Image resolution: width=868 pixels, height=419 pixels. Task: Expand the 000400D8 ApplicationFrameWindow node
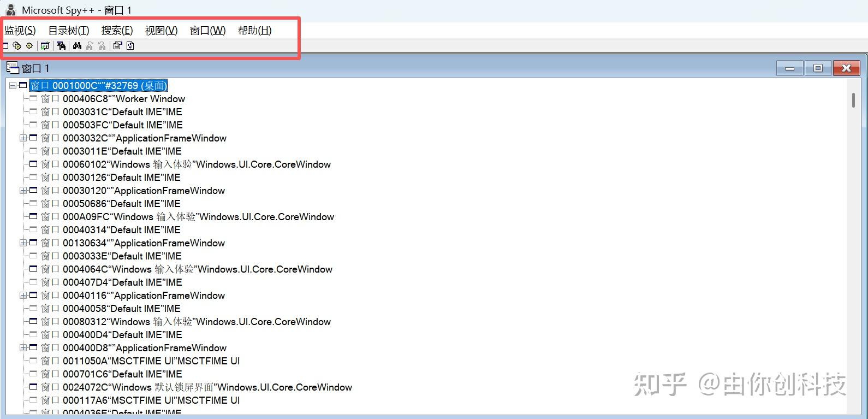(23, 347)
